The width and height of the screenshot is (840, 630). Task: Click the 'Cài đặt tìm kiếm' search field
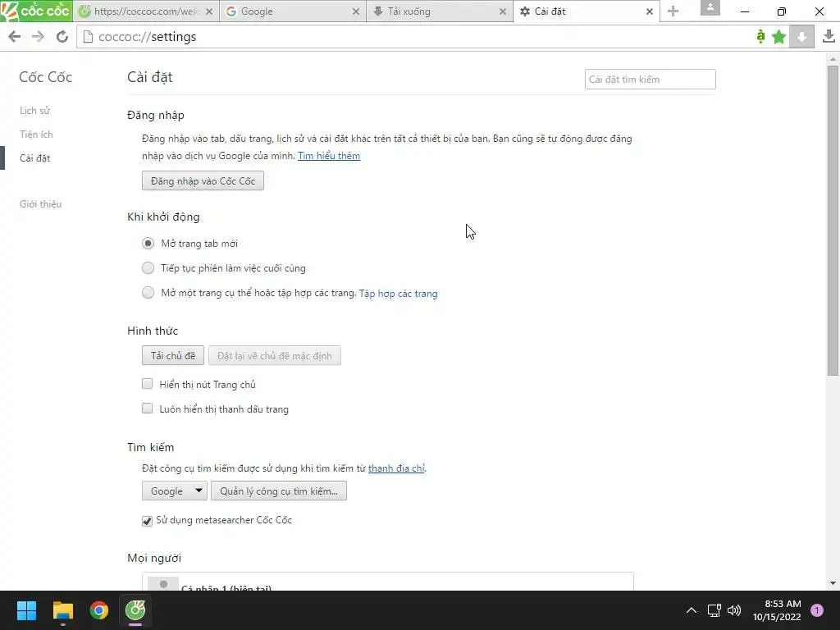click(651, 80)
